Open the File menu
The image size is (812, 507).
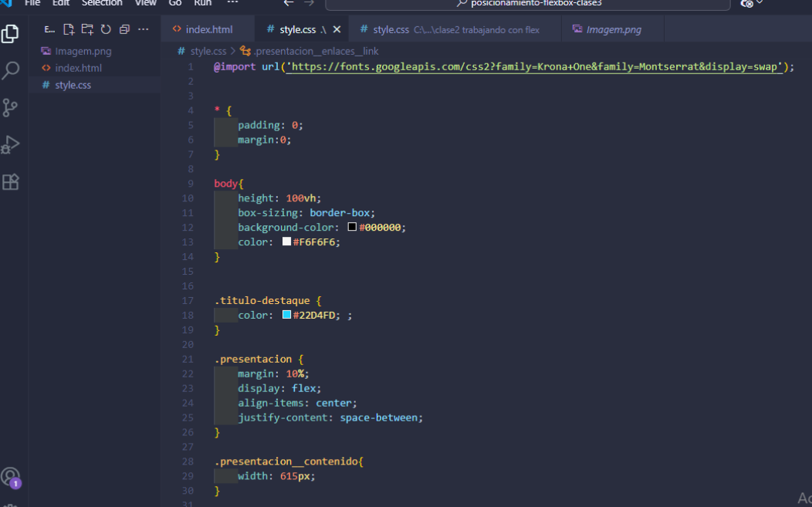click(x=32, y=3)
